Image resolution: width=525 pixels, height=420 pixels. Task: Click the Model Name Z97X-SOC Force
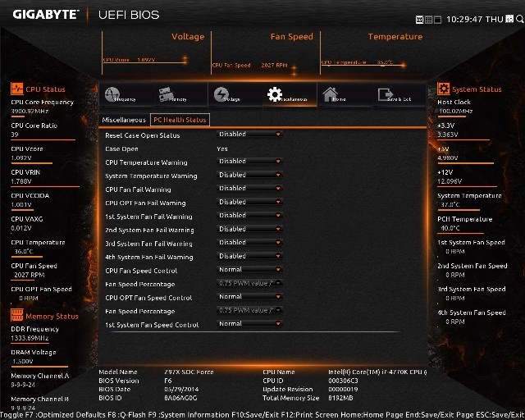[x=189, y=372]
